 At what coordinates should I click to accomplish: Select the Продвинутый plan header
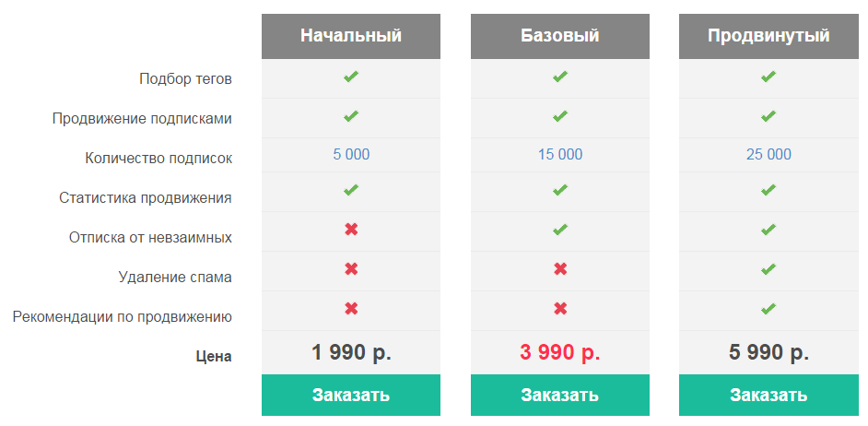pos(768,36)
